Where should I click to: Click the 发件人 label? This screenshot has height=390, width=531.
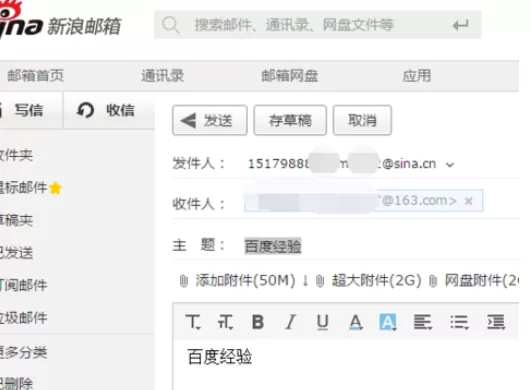click(198, 164)
